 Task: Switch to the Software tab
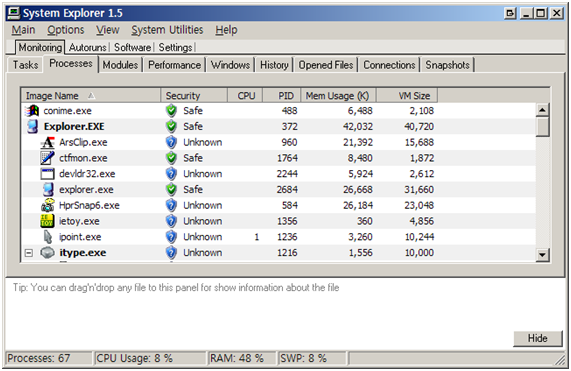[x=132, y=47]
